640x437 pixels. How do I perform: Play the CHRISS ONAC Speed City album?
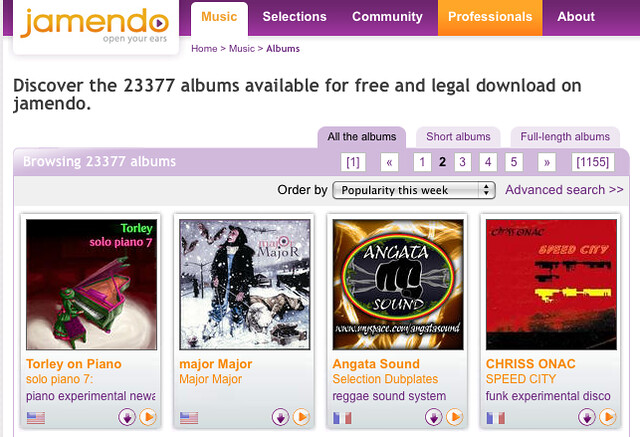coord(608,417)
